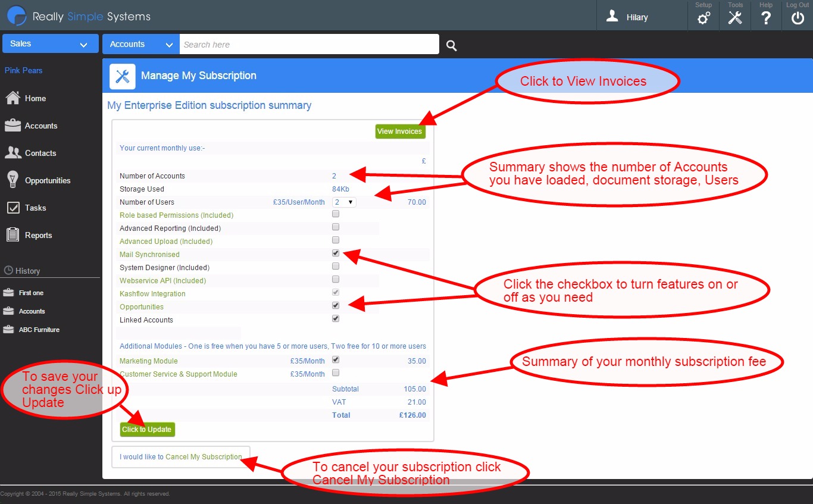Image resolution: width=813 pixels, height=504 pixels.
Task: Enable System Designer checkbox
Action: (336, 266)
